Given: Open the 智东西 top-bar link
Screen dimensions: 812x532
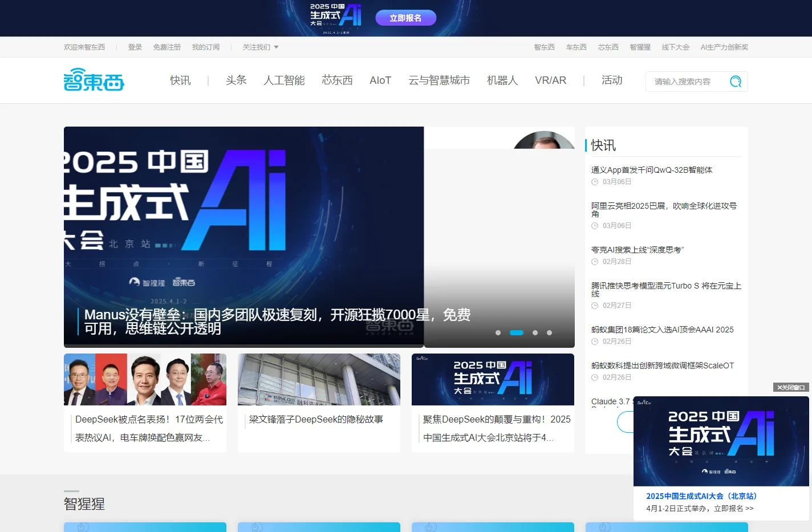Looking at the screenshot, I should click(x=545, y=47).
